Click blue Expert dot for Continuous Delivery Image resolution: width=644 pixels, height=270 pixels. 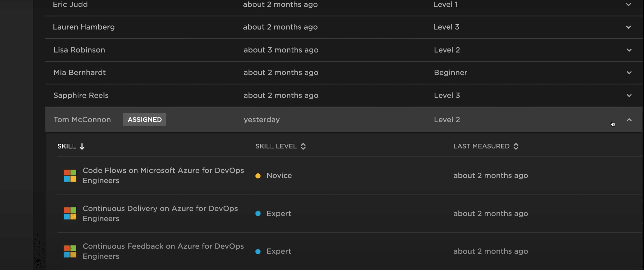point(258,213)
